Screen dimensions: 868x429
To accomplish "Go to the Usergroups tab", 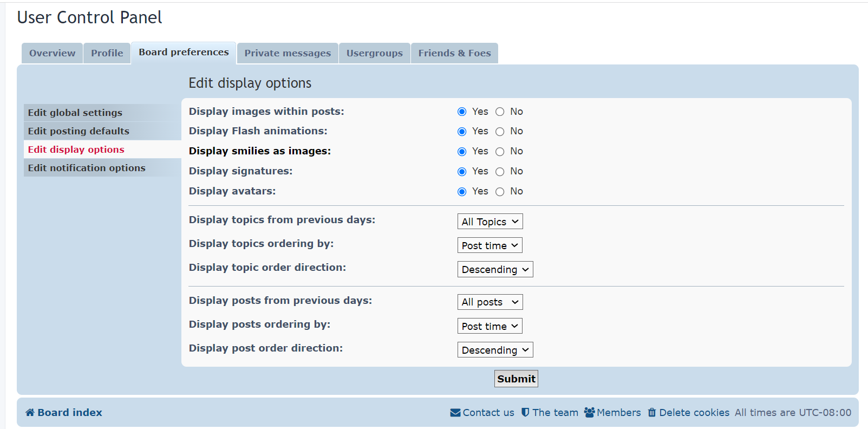I will (374, 53).
